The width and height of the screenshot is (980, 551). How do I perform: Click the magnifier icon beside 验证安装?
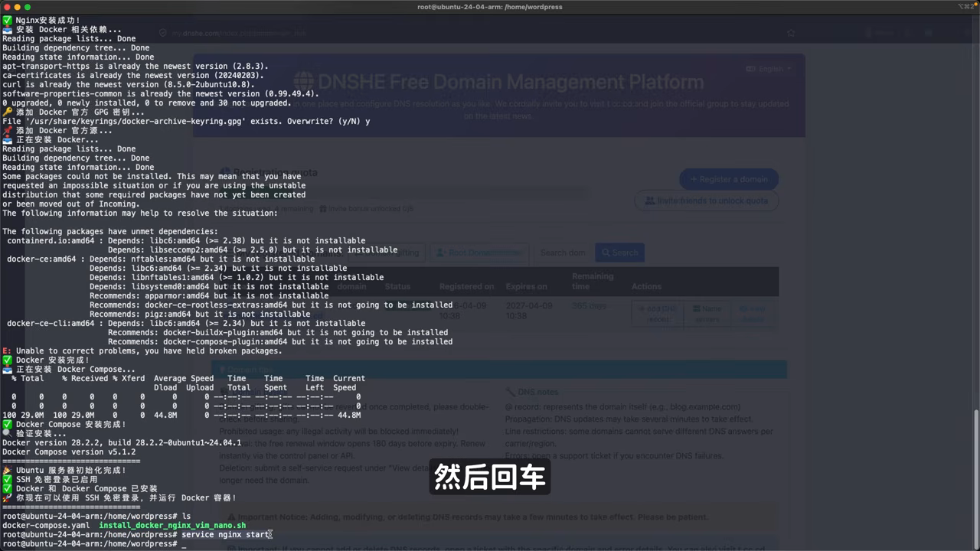7,433
